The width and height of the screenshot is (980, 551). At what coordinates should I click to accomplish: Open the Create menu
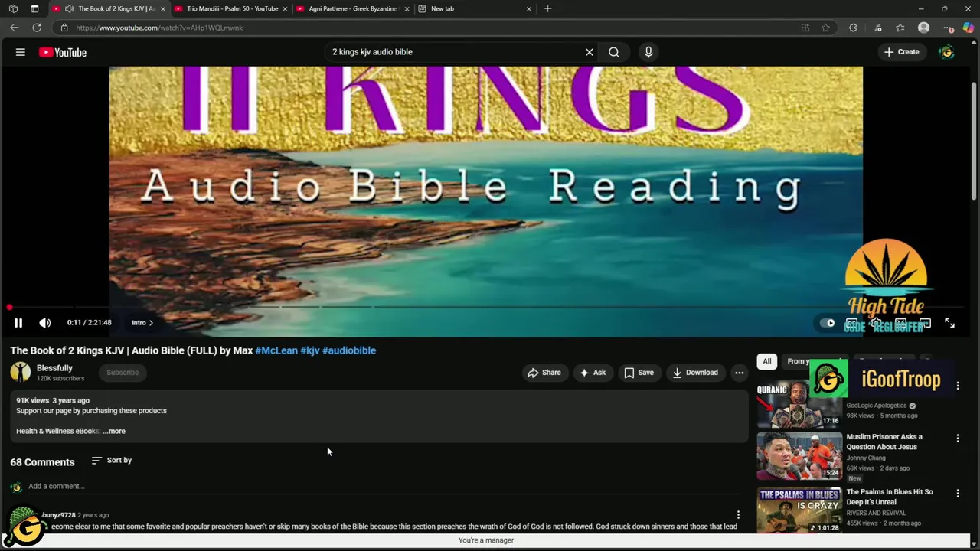click(901, 52)
